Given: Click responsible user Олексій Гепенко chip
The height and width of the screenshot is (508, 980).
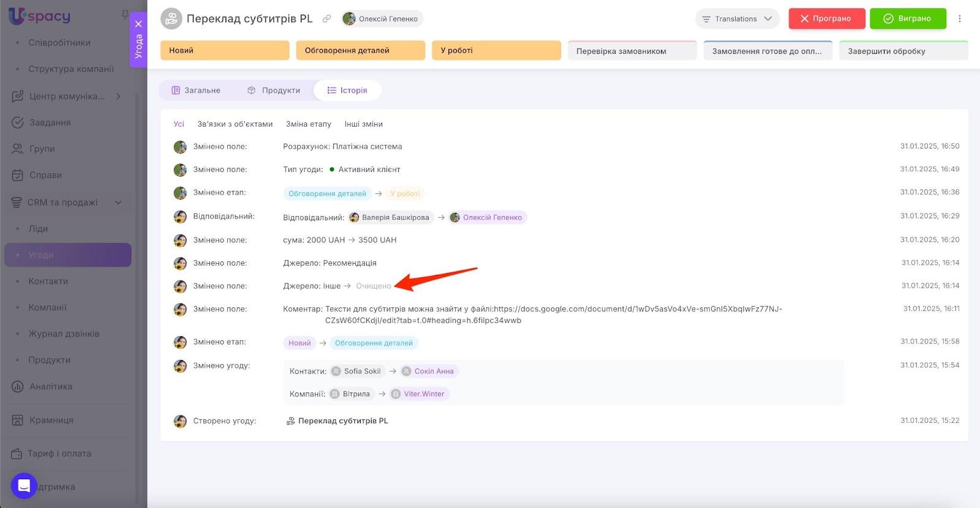Looking at the screenshot, I should tap(382, 19).
